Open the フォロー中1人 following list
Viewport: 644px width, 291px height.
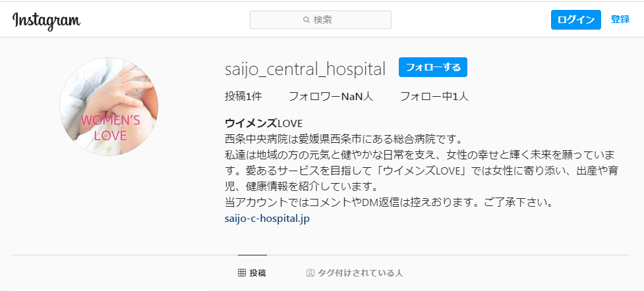point(434,97)
